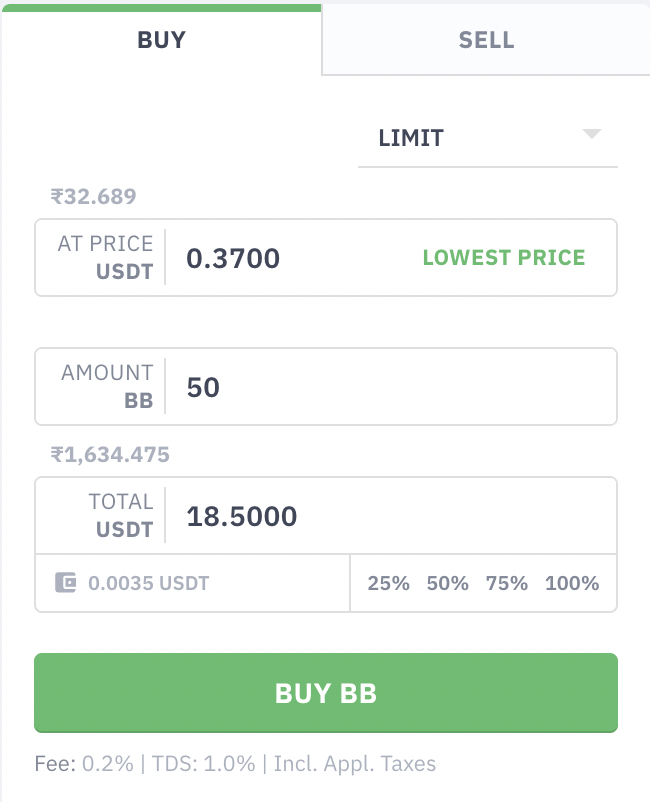Click the TDS 1.0% info text
This screenshot has width=650, height=802.
point(204,764)
